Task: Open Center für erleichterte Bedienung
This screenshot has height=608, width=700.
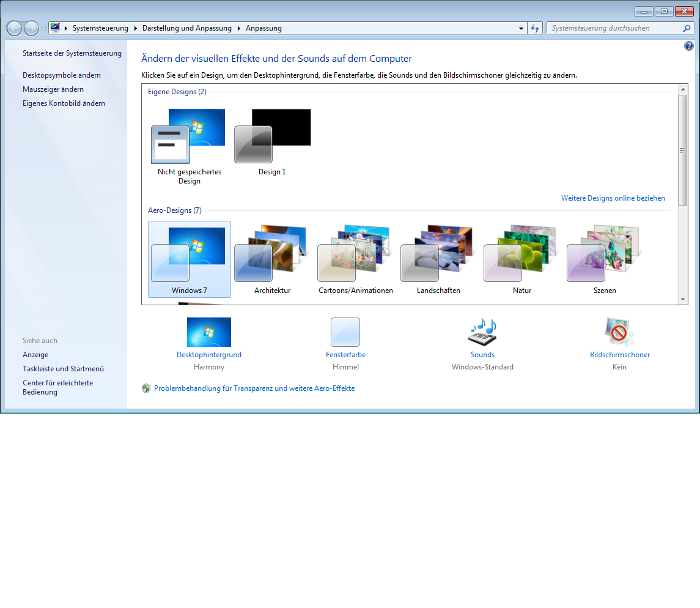Action: coord(58,387)
